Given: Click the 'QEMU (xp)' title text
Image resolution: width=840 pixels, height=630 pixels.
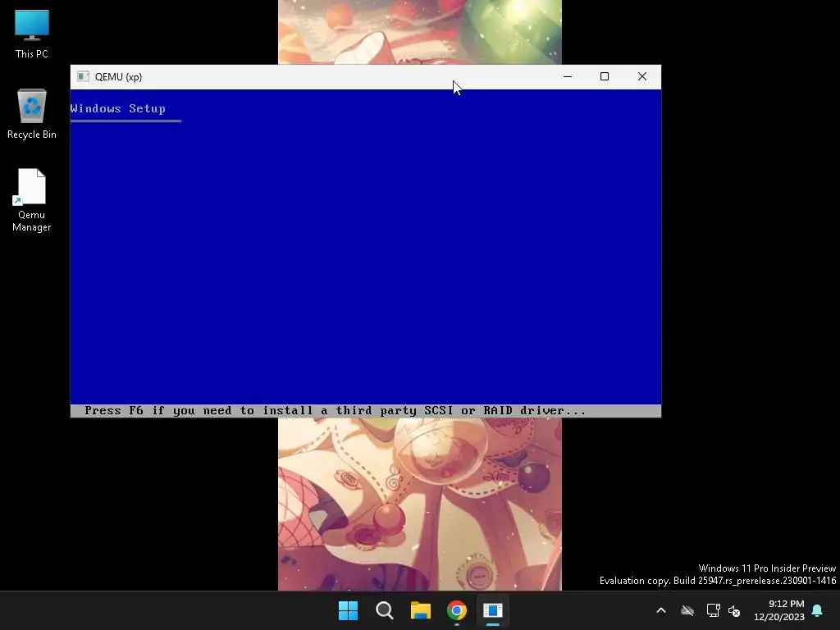Looking at the screenshot, I should pos(118,76).
